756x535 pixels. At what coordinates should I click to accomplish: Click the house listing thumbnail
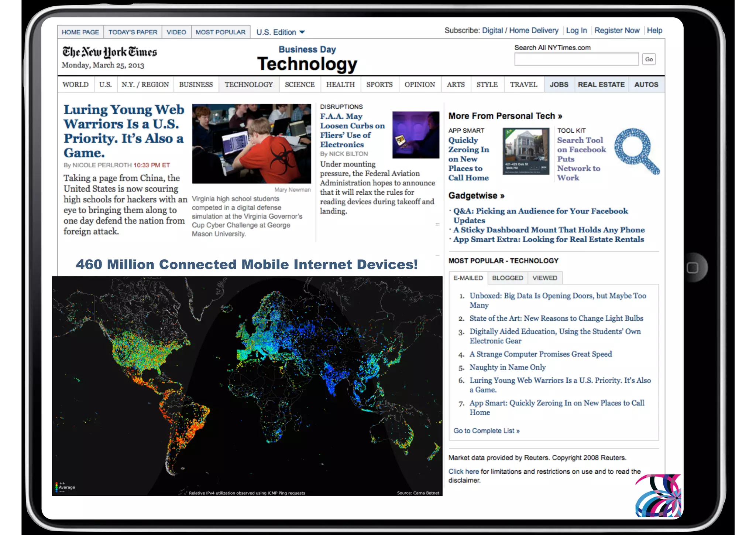(x=526, y=151)
